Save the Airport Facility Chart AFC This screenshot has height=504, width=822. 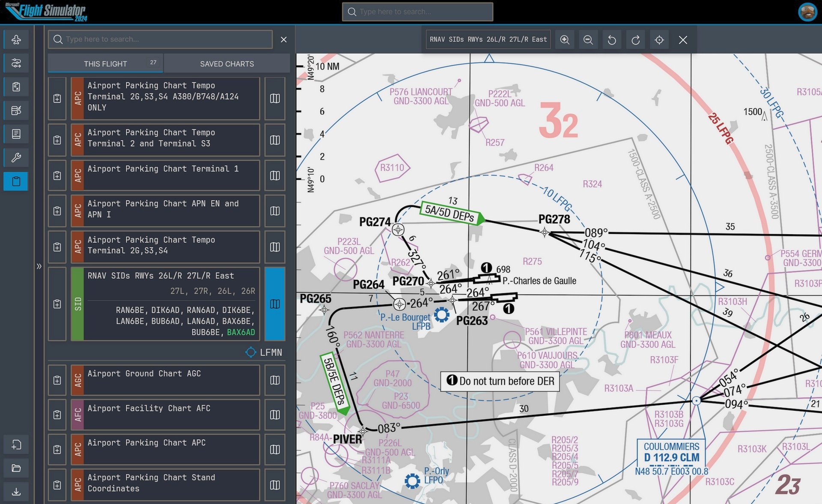pyautogui.click(x=57, y=415)
